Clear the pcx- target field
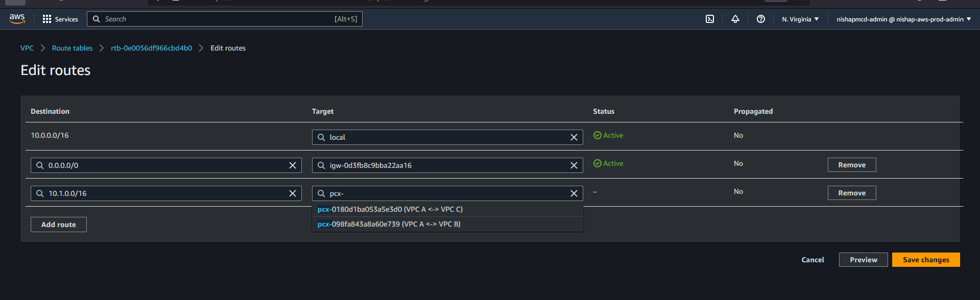980x300 pixels. [x=573, y=193]
